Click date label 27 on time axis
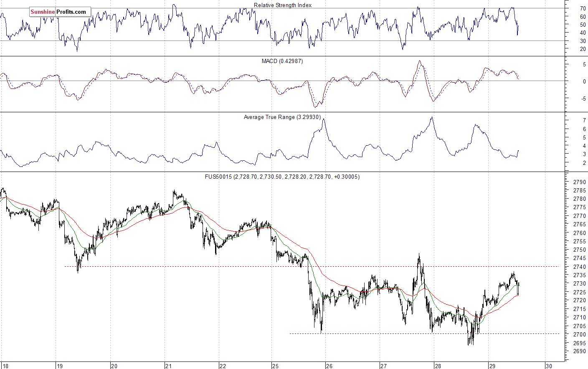 383,366
